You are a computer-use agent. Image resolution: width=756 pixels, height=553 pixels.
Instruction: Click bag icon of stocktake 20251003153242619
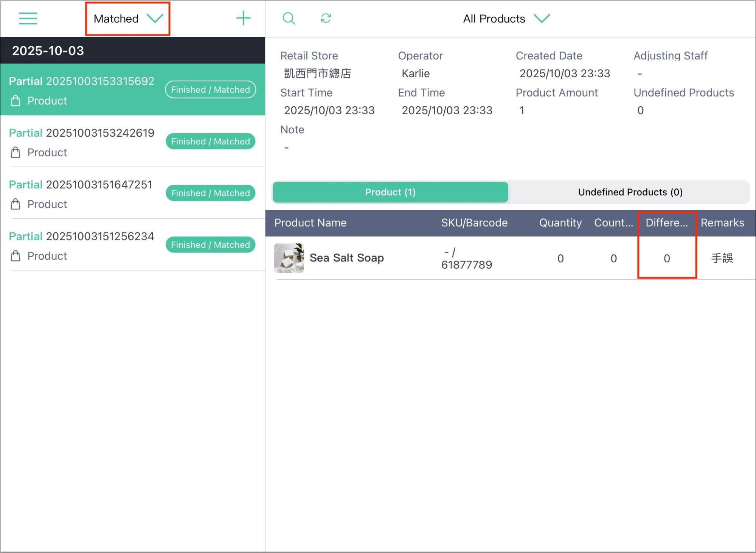(x=16, y=153)
